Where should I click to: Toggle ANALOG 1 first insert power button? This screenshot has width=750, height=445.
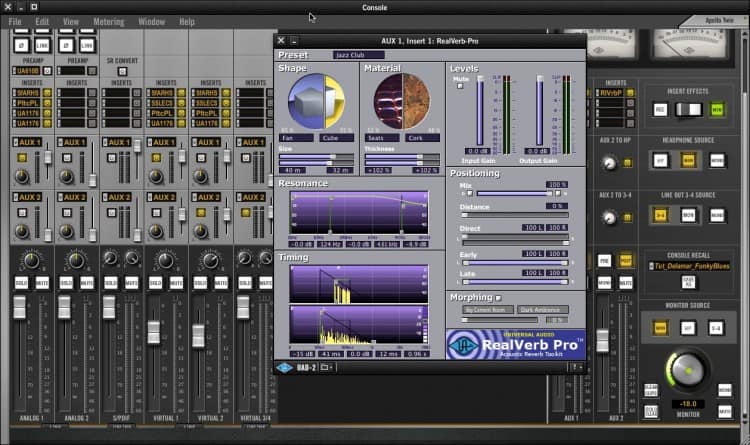tap(47, 93)
